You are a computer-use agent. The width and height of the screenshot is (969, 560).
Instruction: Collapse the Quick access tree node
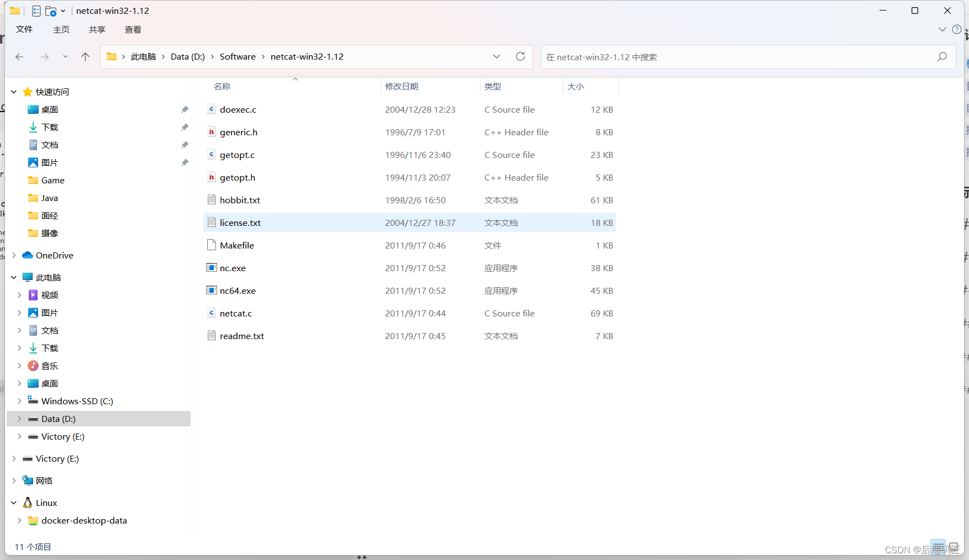click(x=14, y=92)
